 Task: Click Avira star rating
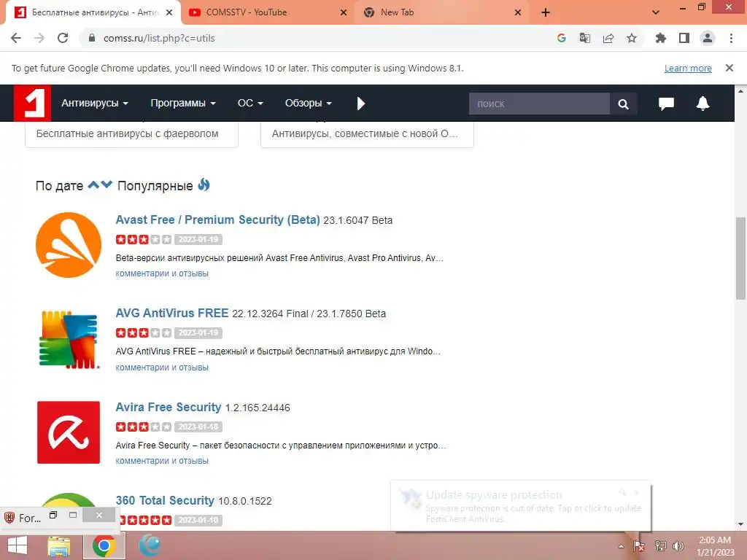pos(144,427)
